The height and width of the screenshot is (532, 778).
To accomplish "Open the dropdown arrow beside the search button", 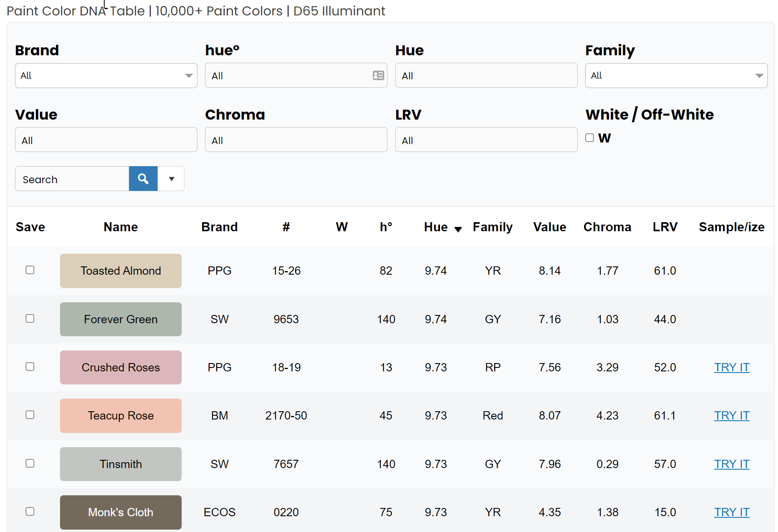I will coord(171,178).
